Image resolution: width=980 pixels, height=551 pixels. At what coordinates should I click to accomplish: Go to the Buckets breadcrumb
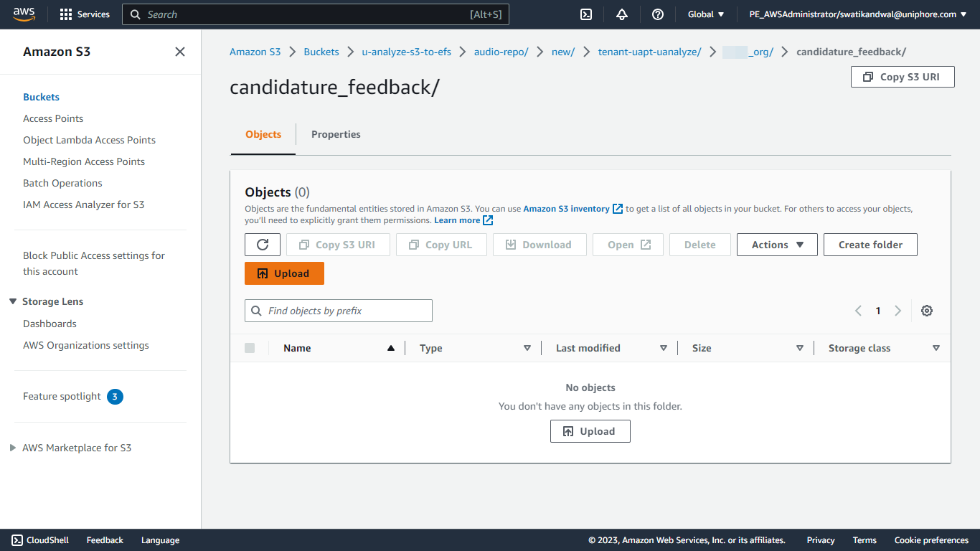point(321,52)
